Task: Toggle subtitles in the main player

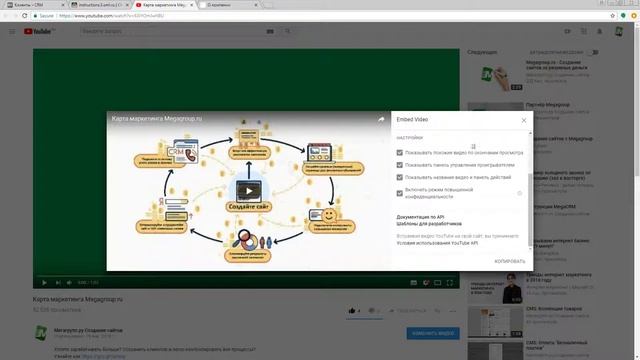Action: tap(413, 282)
